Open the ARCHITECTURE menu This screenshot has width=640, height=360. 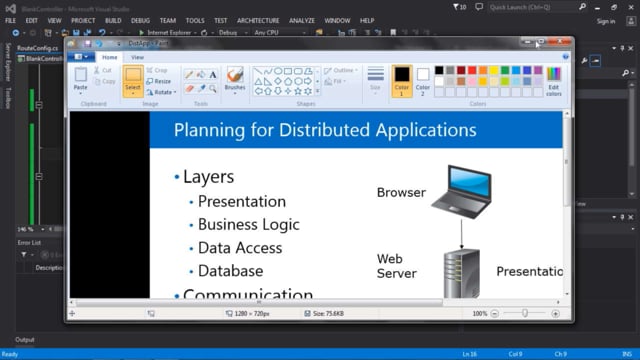[x=258, y=20]
